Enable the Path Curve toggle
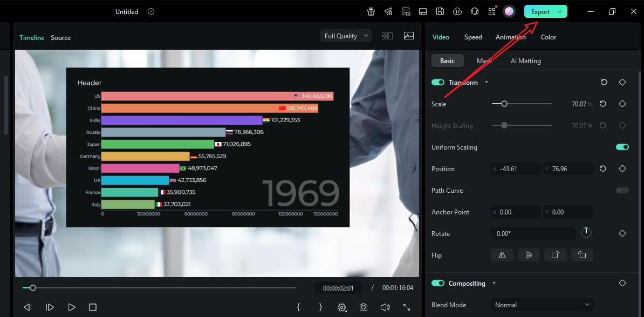Screen dimensions: 644x317 (622, 190)
